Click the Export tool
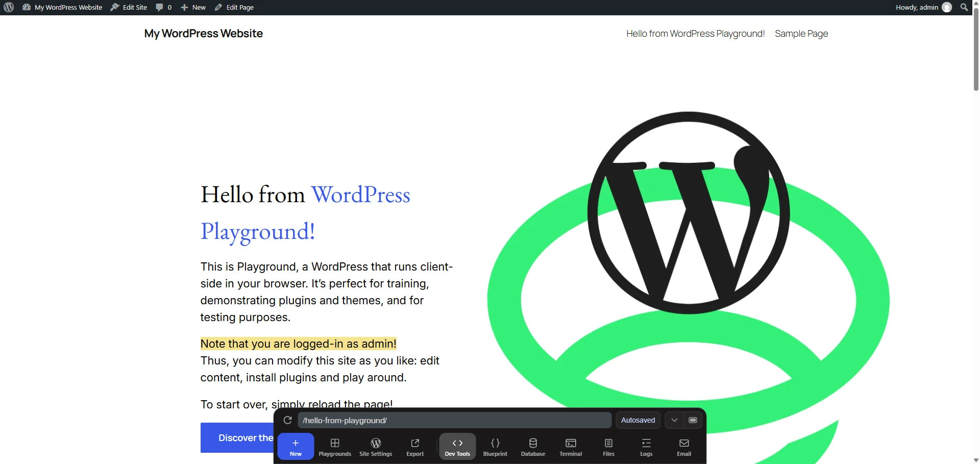The height and width of the screenshot is (464, 980). pos(415,446)
